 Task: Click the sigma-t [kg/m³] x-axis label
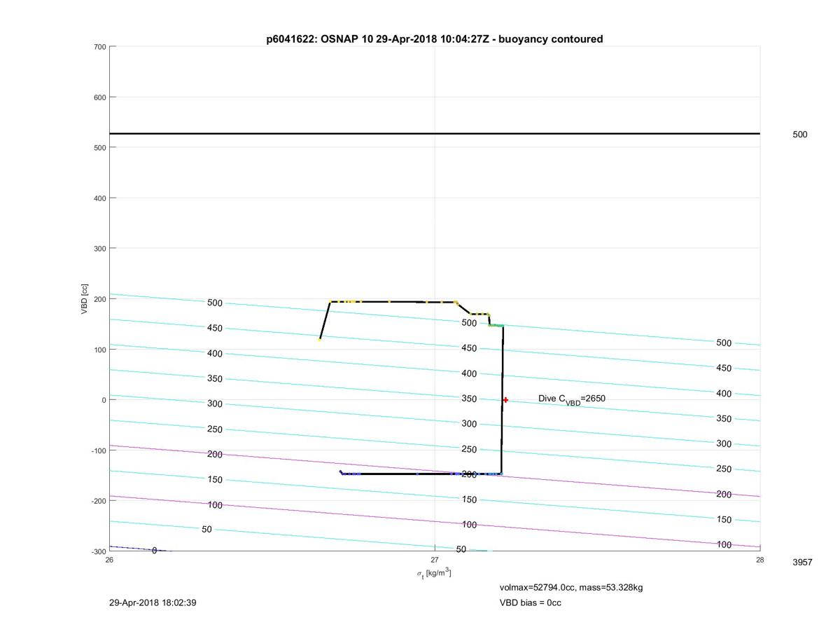point(434,574)
